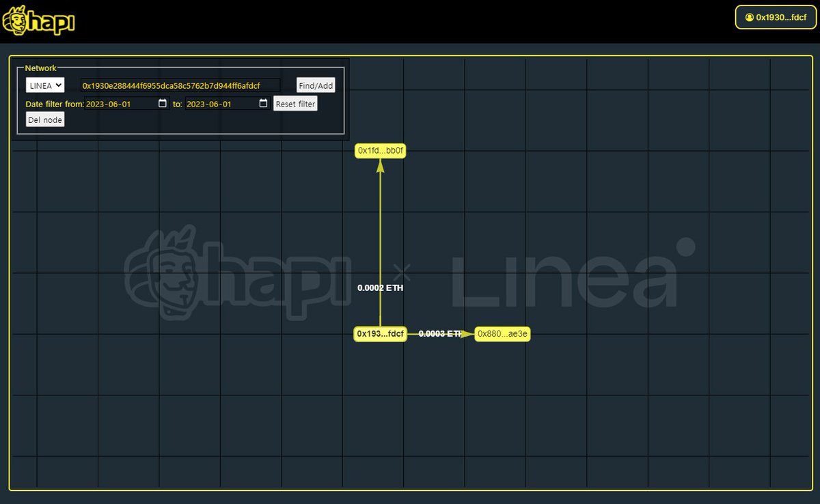The image size is (820, 504).
Task: Click the 0.0003 ETH edge label
Action: click(441, 334)
